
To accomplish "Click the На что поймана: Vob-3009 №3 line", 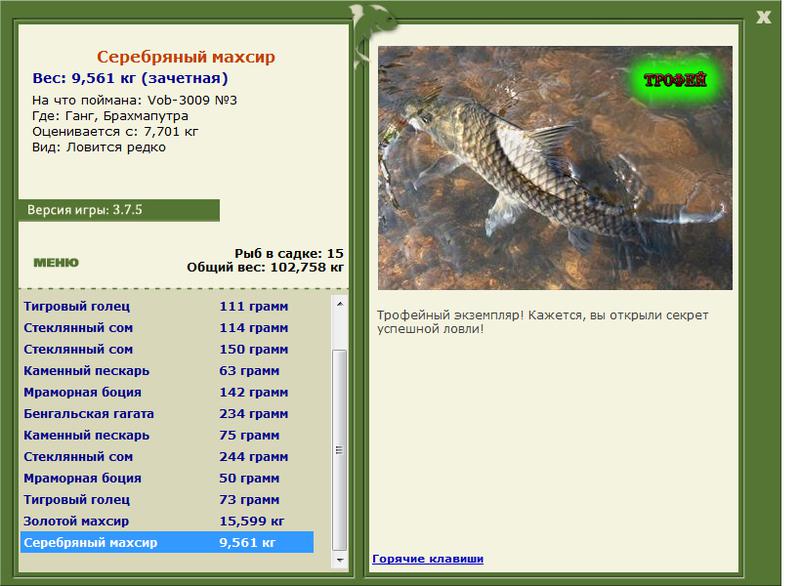I will (x=135, y=100).
